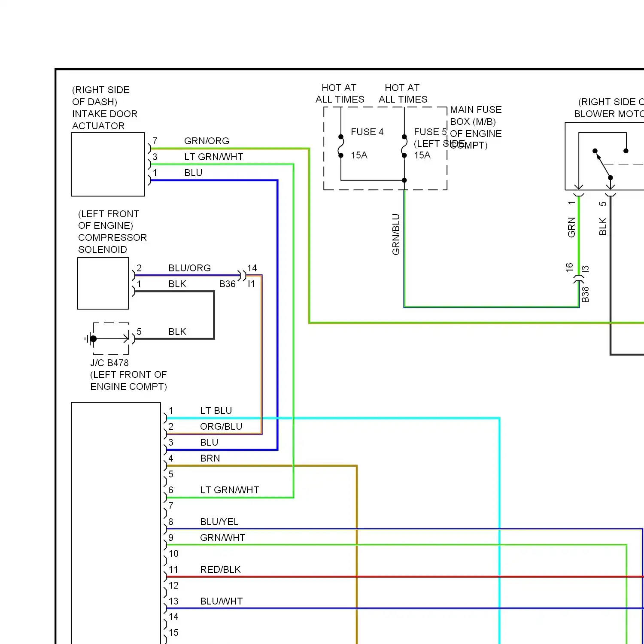Click the RED/BLK wire label at pin 11
The image size is (644, 644).
coord(220,569)
